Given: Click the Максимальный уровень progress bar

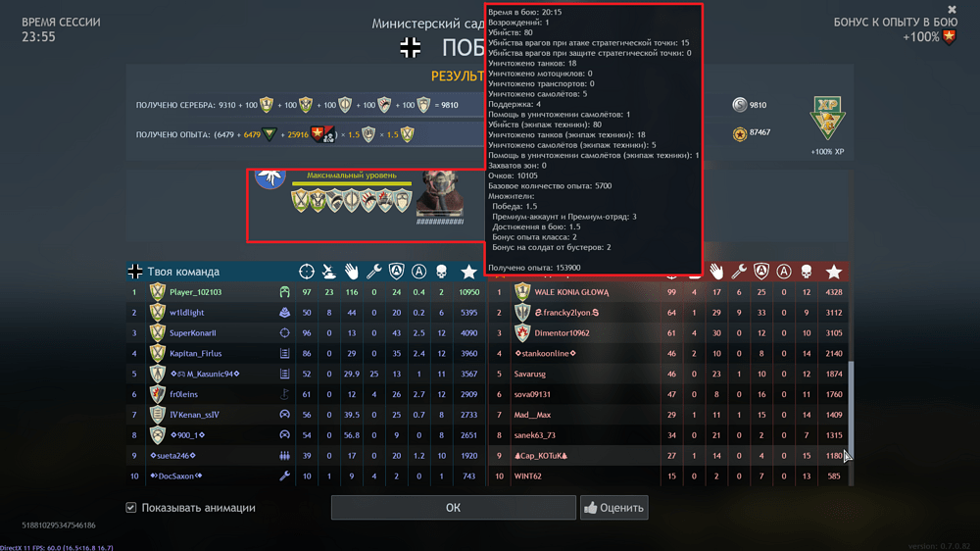Looking at the screenshot, I should [x=352, y=184].
